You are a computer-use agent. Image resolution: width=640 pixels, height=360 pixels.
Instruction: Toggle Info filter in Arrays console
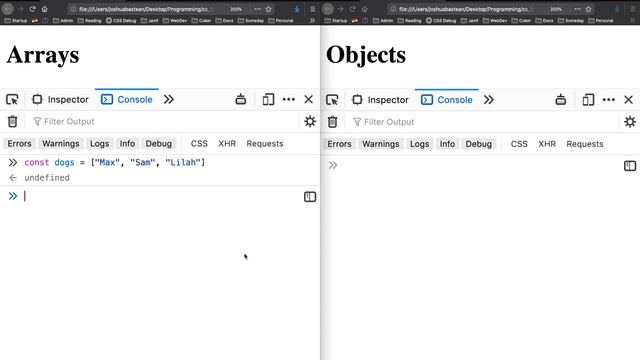(127, 144)
